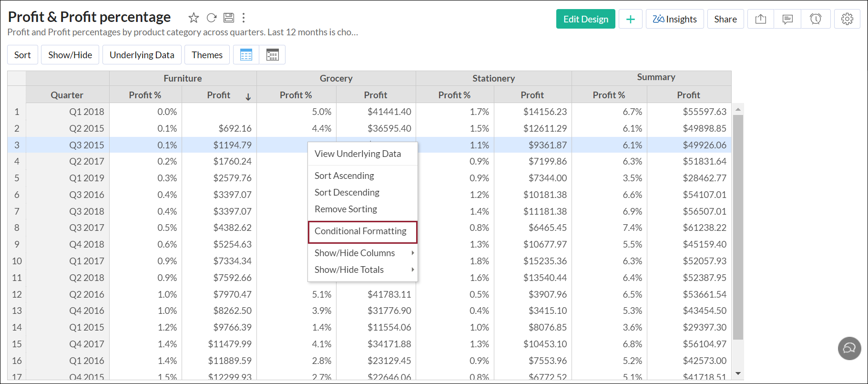Switch to the second pivot layout view

272,55
